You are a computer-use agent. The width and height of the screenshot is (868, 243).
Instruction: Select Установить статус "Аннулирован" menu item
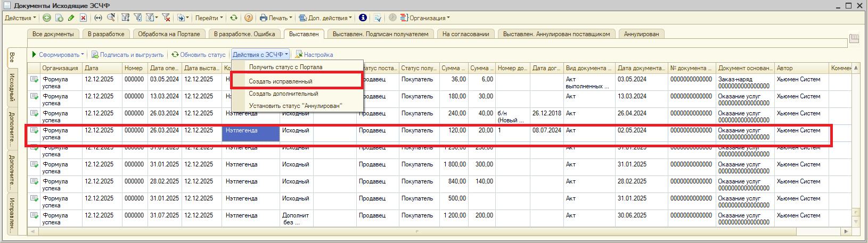295,106
